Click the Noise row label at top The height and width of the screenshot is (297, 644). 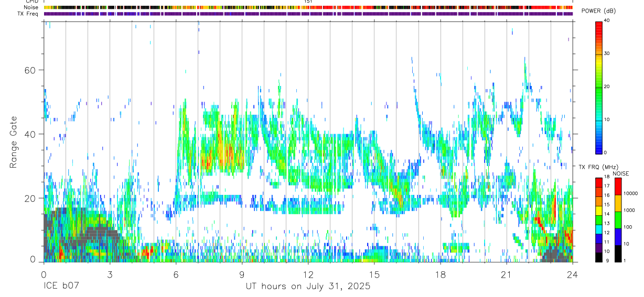point(31,7)
